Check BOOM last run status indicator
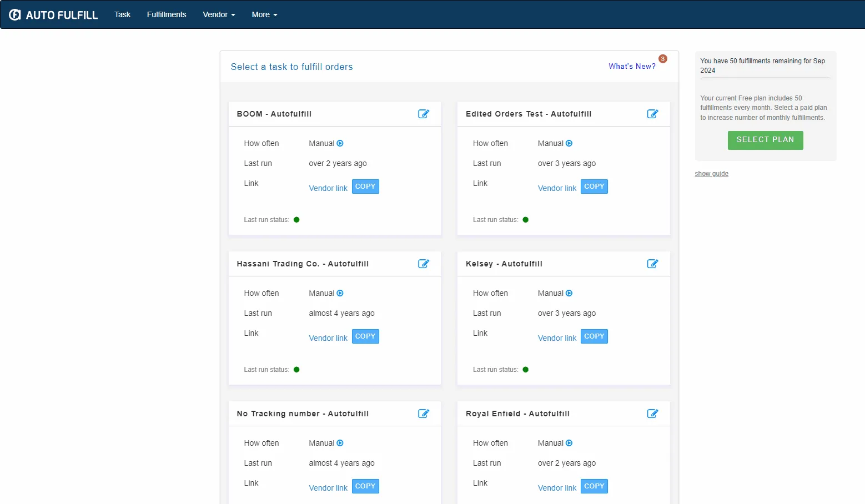 point(296,220)
